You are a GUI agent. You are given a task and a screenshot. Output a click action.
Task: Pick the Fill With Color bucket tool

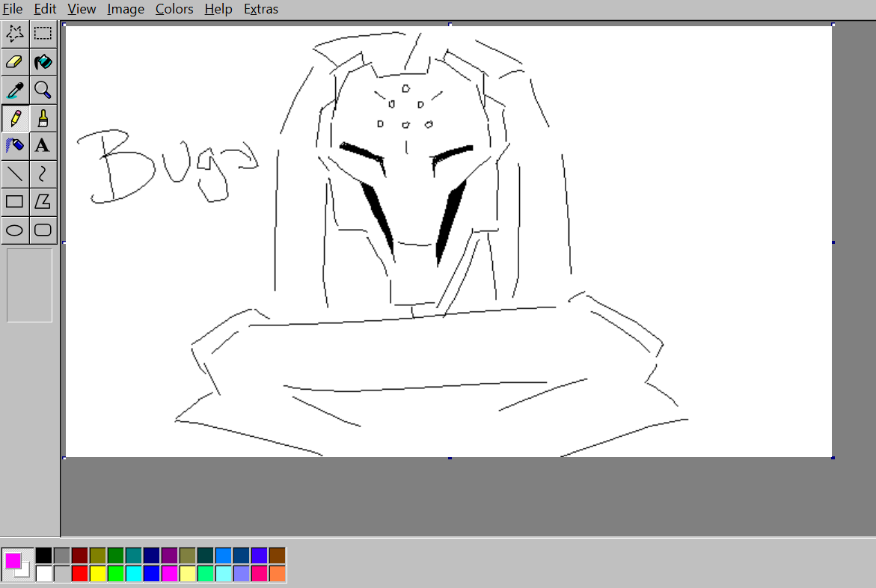point(43,61)
